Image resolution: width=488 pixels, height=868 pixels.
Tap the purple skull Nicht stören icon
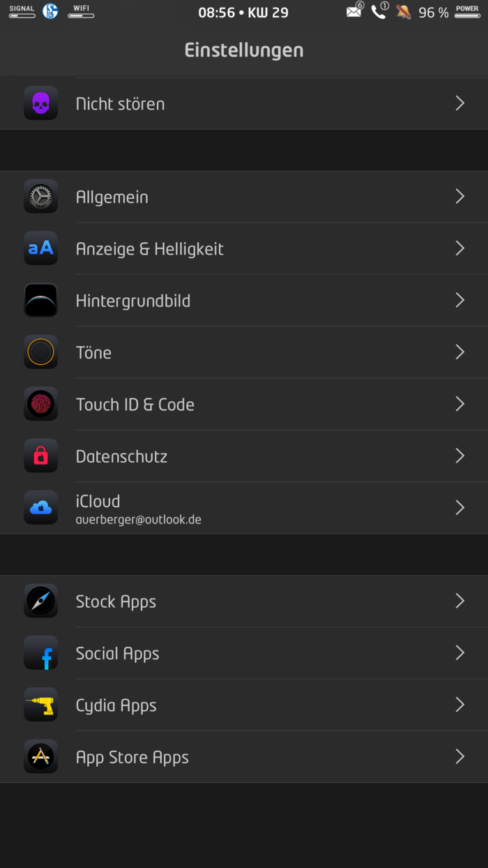40,103
